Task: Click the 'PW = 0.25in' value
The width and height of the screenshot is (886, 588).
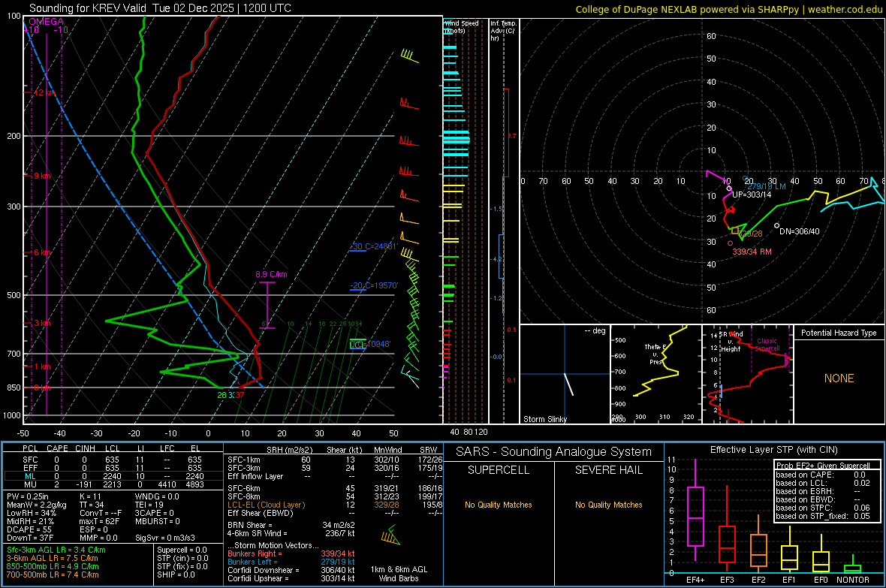Action: tap(28, 496)
